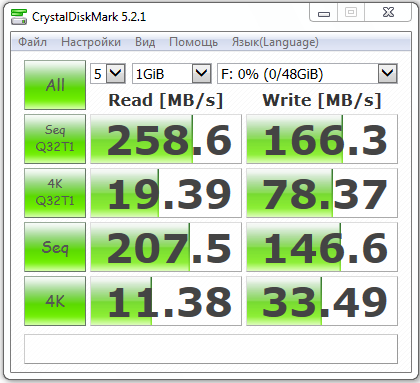Viewport: 420px width, 383px height.
Task: Click the CrystalDiskMark app icon in title bar
Action: [19, 17]
